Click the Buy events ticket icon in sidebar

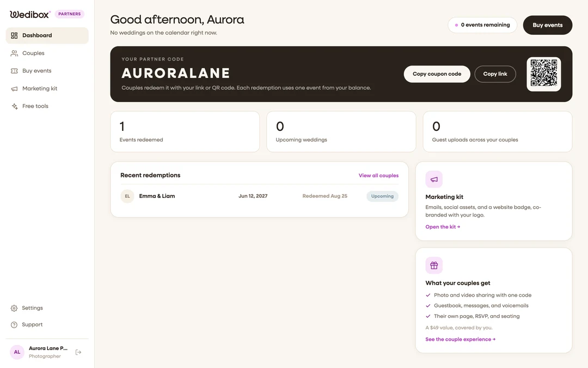point(14,70)
